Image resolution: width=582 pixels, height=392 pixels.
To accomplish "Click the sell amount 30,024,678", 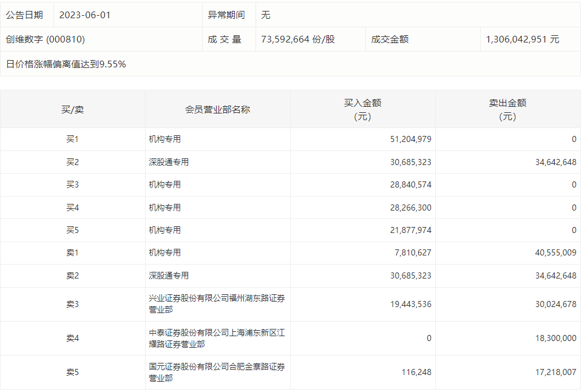I will coord(556,305).
